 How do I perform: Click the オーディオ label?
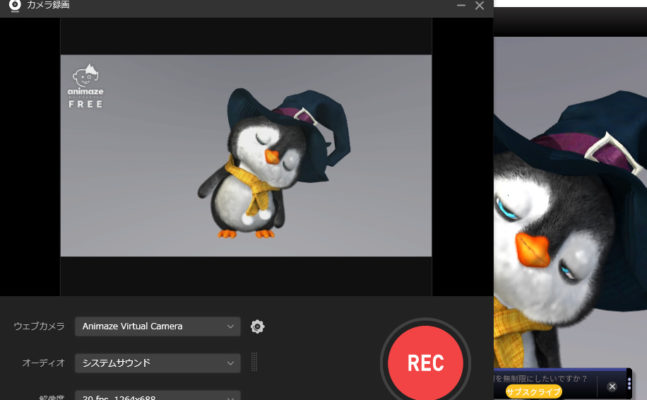[x=43, y=363]
